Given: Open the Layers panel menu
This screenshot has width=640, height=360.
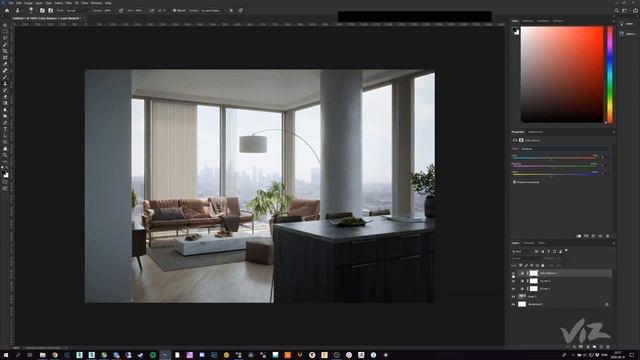Looking at the screenshot, I should [x=613, y=243].
